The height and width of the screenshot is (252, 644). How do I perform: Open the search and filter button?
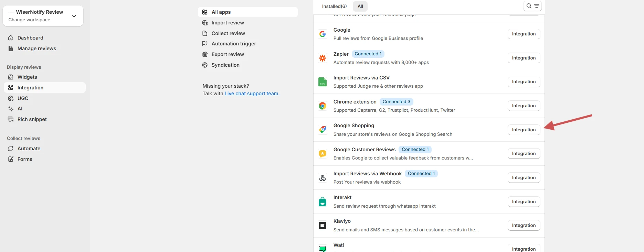[532, 6]
